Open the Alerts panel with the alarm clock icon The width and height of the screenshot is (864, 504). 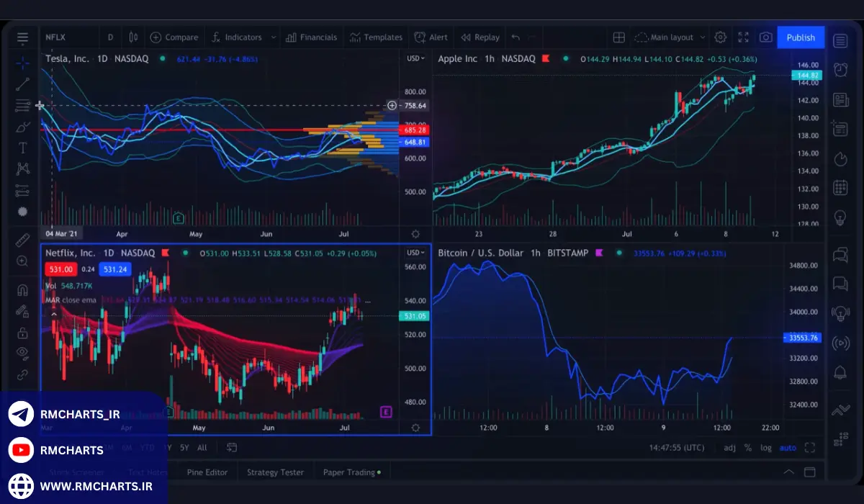(x=840, y=70)
